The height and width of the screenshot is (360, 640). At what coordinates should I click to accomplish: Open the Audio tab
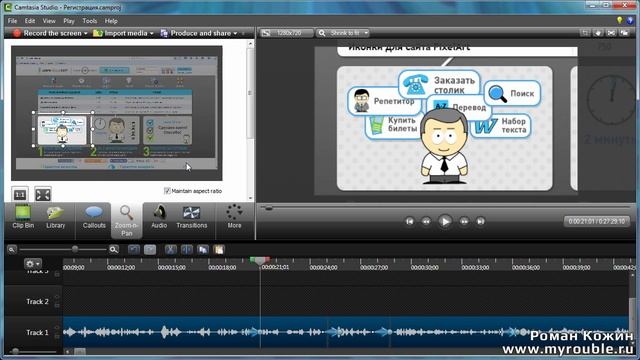159,217
